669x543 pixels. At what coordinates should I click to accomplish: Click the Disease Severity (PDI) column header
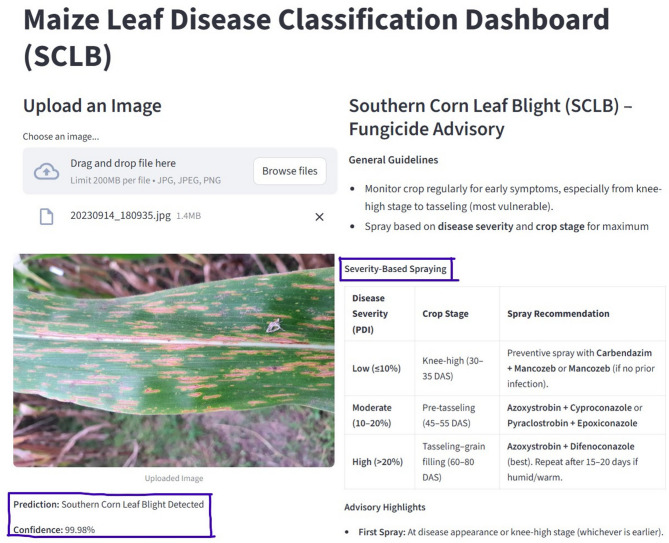click(x=370, y=314)
